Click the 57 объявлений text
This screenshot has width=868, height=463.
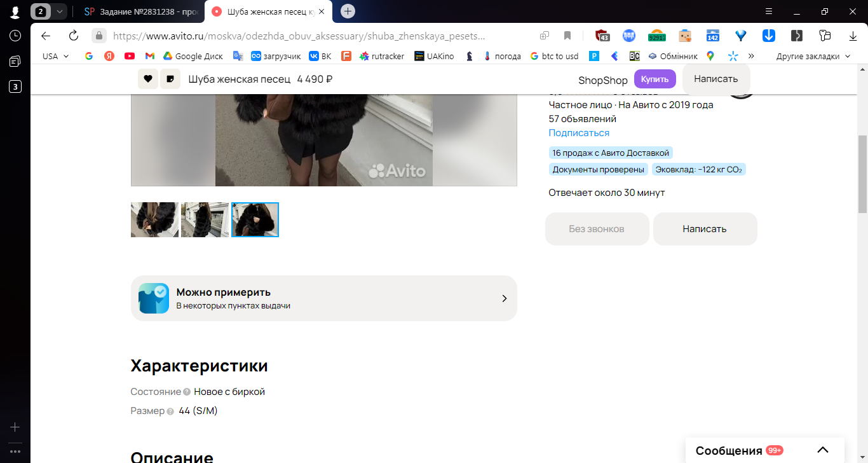[583, 119]
